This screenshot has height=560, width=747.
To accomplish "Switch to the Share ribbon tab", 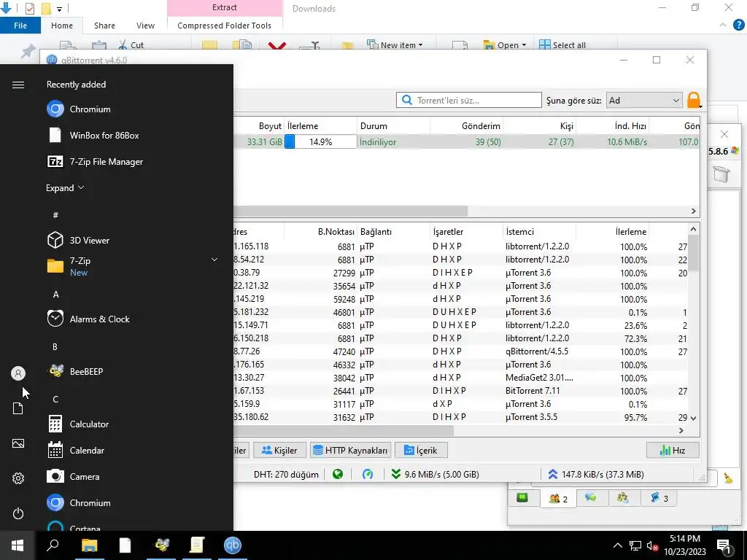I will point(104,26).
